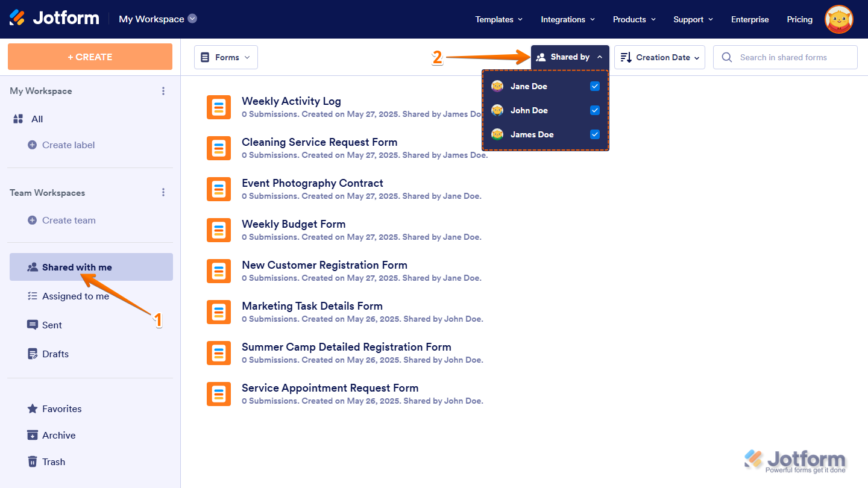This screenshot has width=868, height=488.
Task: Click the Summer Camp Detailed Registration icon
Action: (219, 353)
